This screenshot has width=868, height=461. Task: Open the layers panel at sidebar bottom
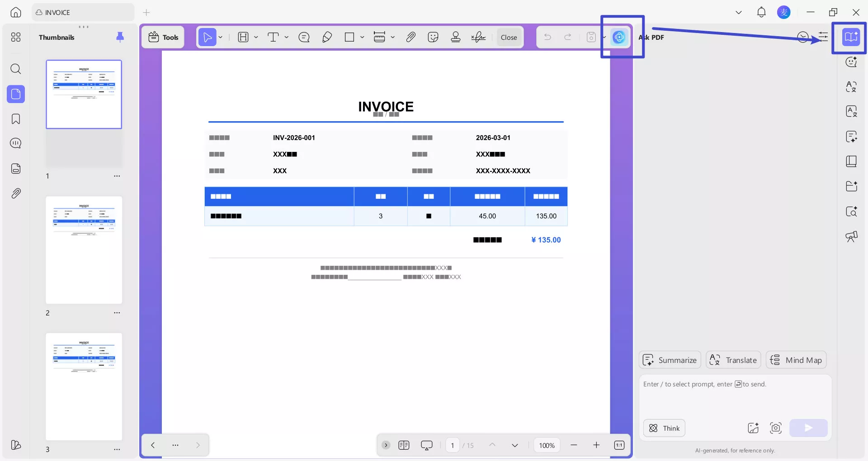point(16,445)
